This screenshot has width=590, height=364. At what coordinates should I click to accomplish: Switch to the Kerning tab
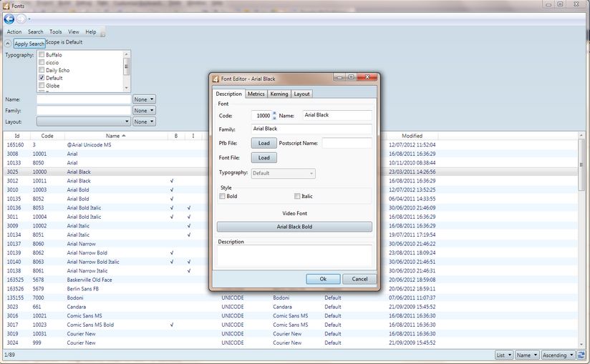[x=279, y=94]
